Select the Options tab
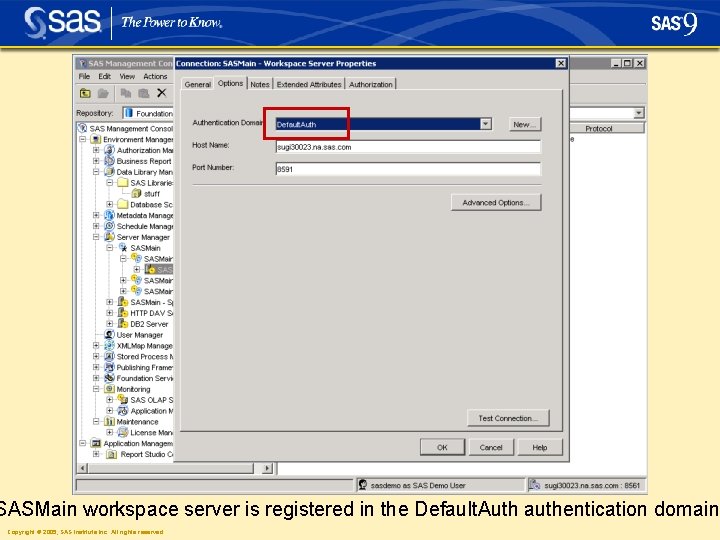 tap(231, 84)
